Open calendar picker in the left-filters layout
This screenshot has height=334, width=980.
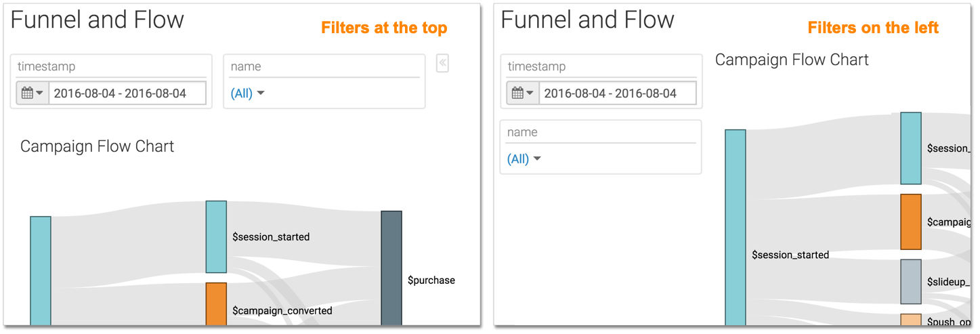523,93
